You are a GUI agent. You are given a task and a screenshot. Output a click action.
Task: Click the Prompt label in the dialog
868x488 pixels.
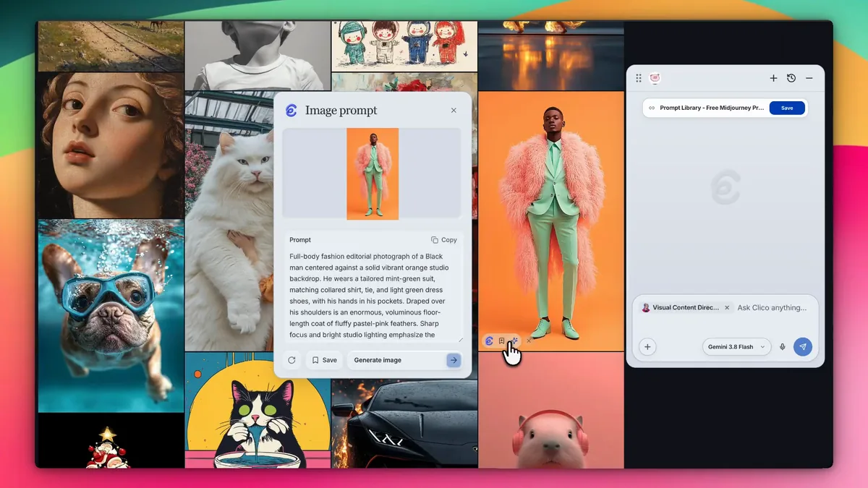(x=300, y=240)
